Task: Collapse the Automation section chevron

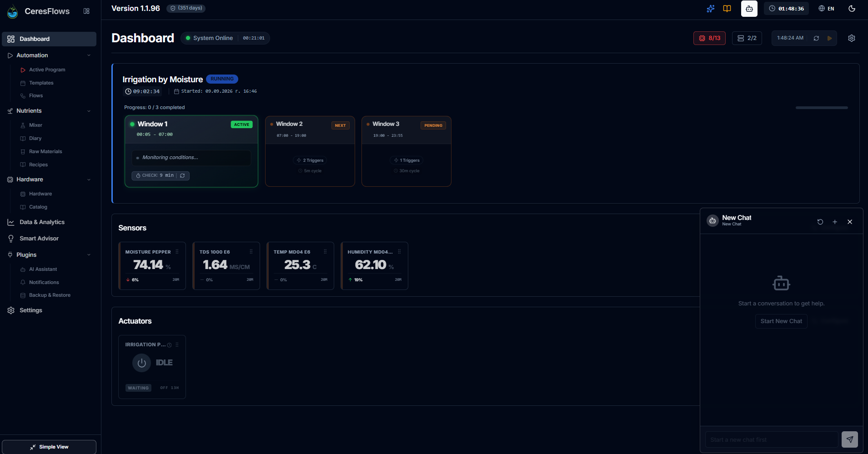Action: coord(89,55)
